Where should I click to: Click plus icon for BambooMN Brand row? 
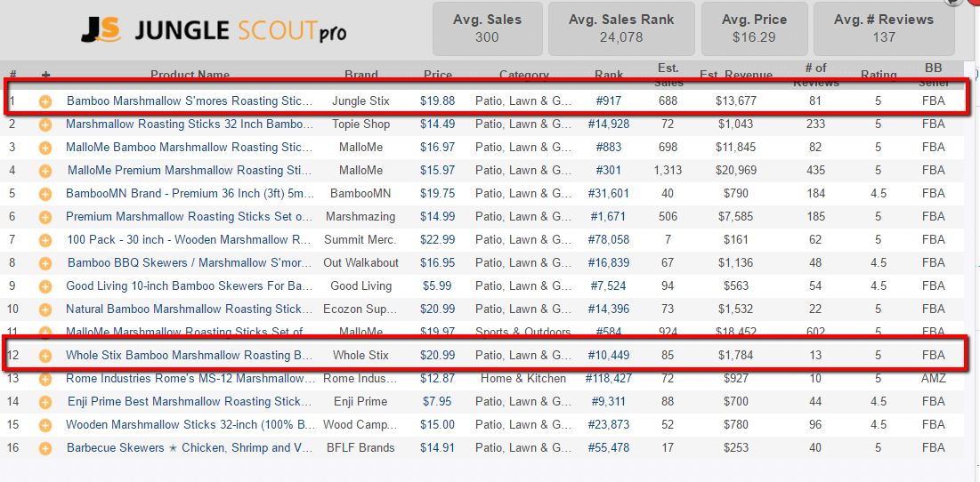[x=45, y=194]
